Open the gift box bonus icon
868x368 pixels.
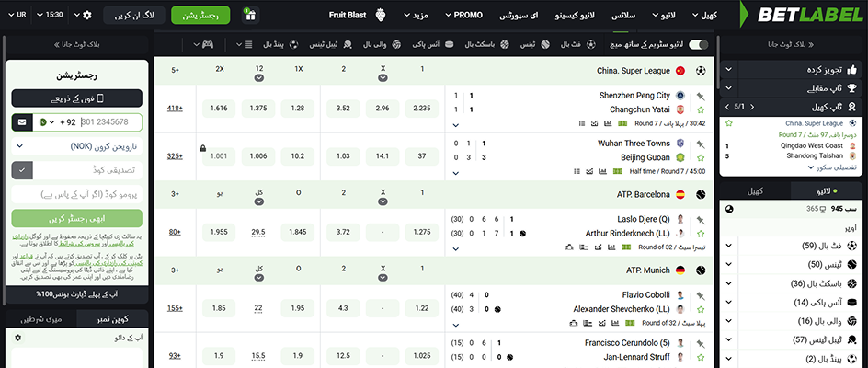click(251, 16)
